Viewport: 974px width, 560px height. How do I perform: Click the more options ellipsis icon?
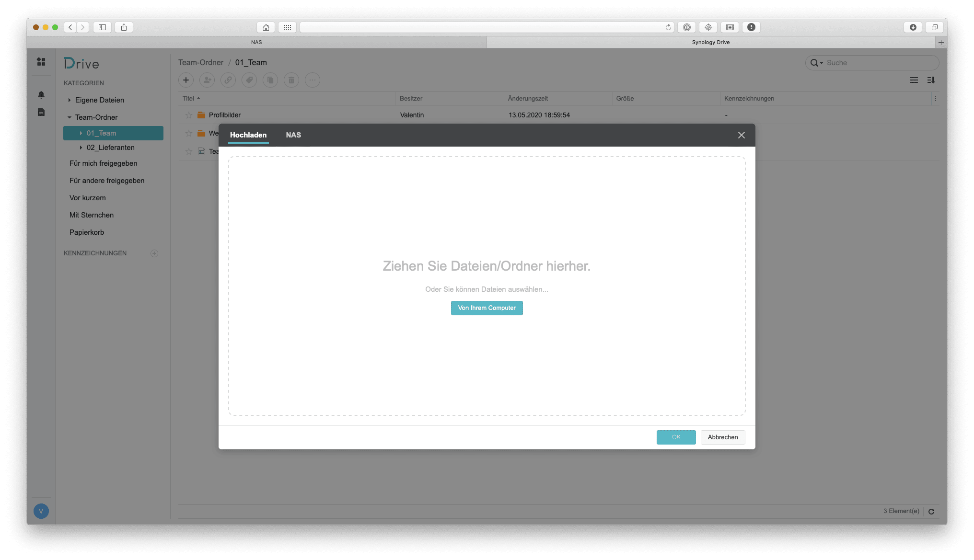pos(313,80)
